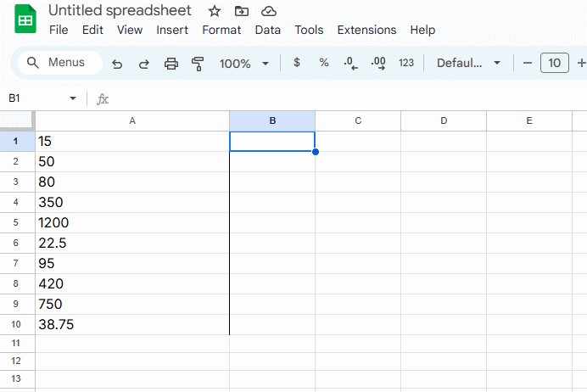Increase decimal places
The height and width of the screenshot is (392, 587).
tap(378, 63)
